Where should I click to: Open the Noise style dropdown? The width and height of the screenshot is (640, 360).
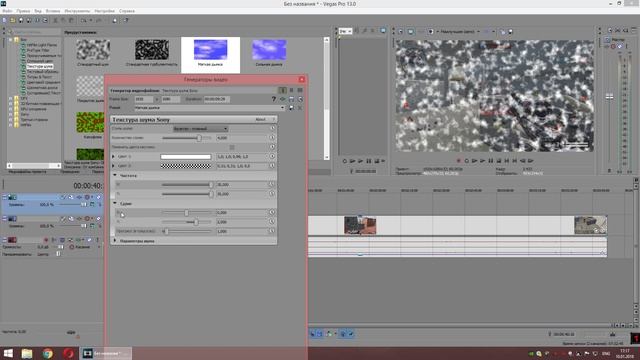click(x=200, y=129)
